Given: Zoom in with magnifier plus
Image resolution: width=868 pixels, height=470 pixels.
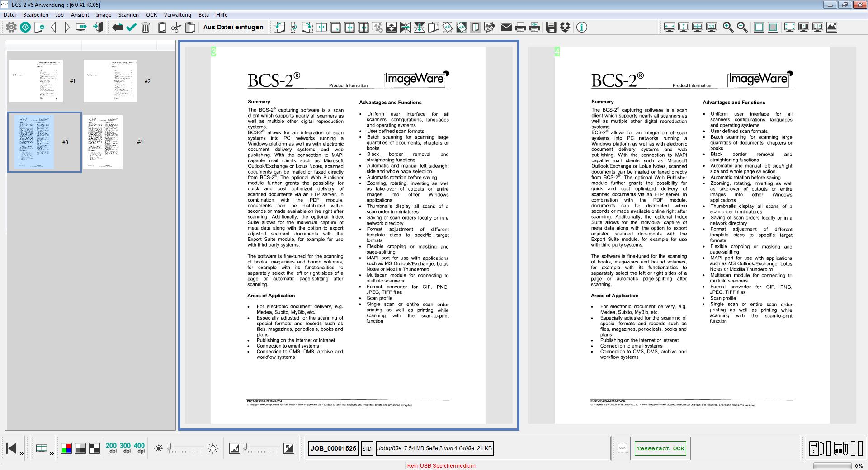Looking at the screenshot, I should tap(728, 27).
